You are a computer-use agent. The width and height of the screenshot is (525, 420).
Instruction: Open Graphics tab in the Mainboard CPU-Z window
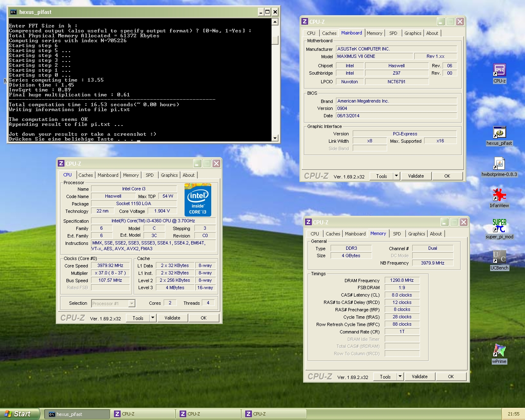pyautogui.click(x=413, y=34)
